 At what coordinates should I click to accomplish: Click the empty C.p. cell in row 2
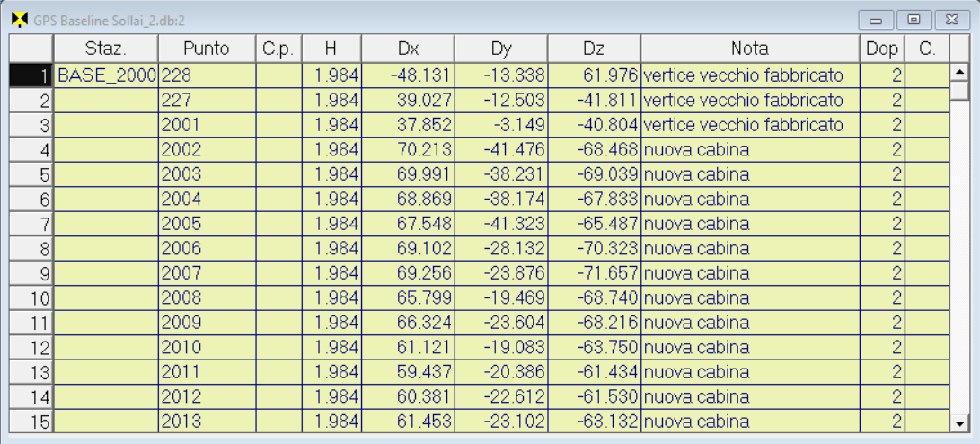pos(279,101)
